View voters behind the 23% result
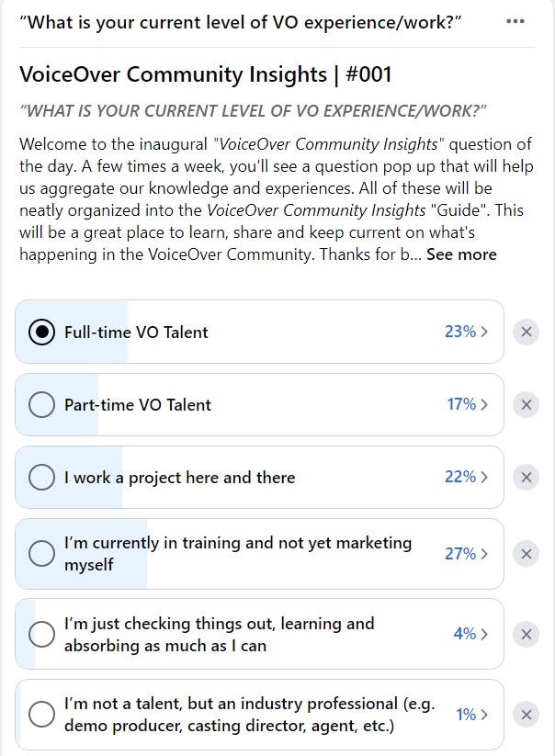555x756 pixels. click(466, 332)
